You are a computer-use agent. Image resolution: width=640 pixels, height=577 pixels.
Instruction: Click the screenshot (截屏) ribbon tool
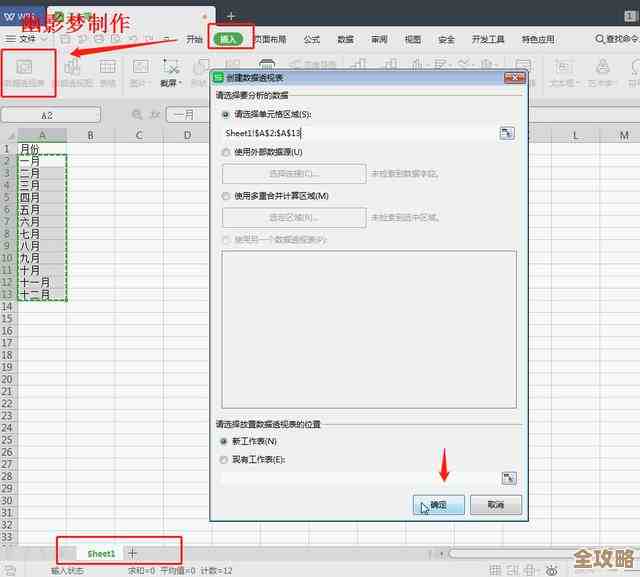click(x=171, y=73)
